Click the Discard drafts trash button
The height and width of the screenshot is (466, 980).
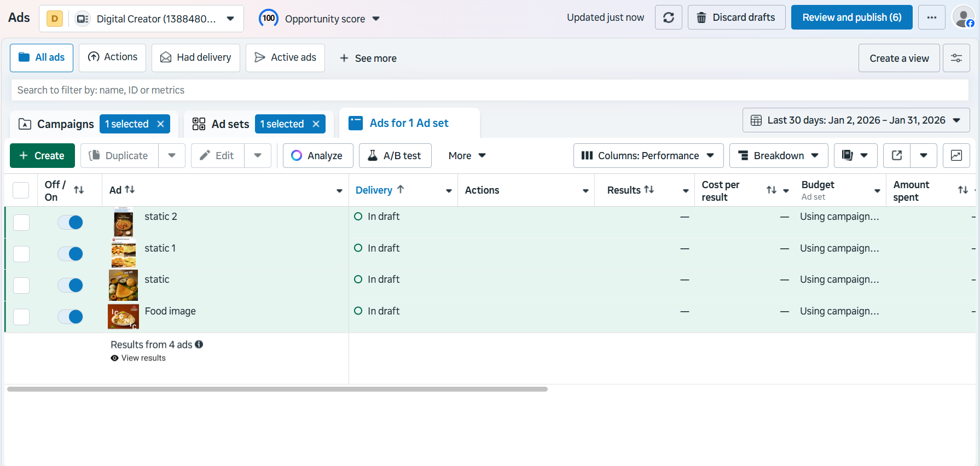(736, 18)
